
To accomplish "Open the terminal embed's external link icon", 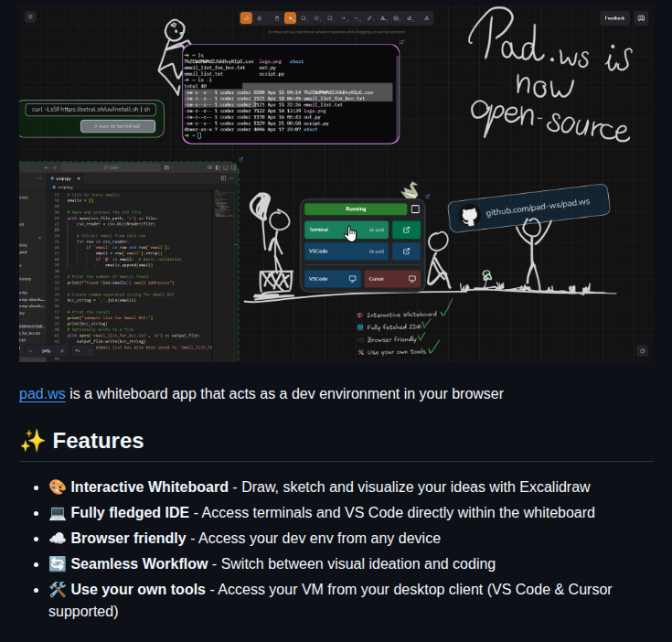I will (x=401, y=42).
